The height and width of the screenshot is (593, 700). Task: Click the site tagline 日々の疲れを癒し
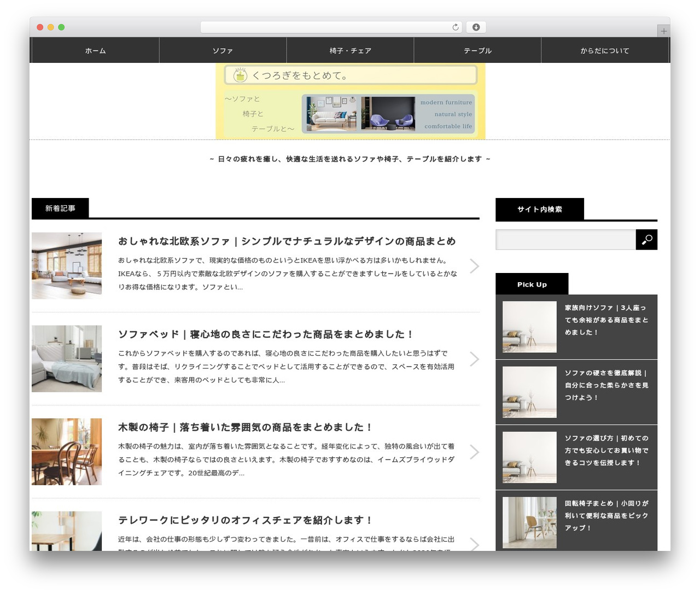coord(350,159)
